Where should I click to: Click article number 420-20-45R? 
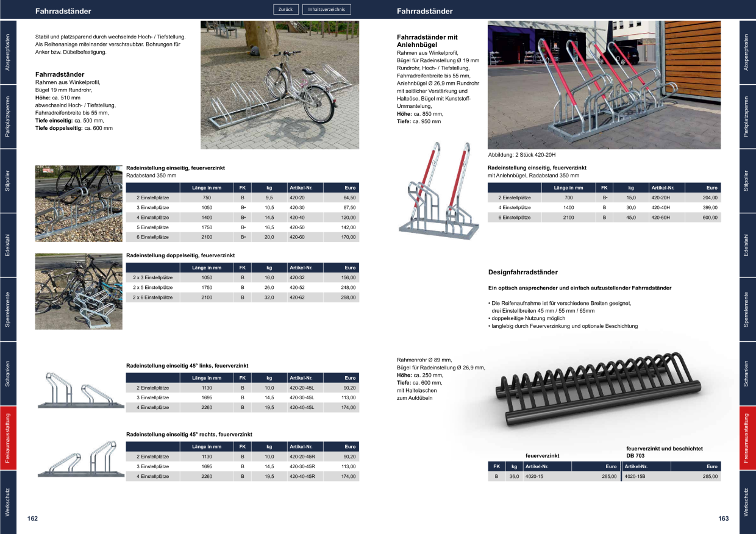[302, 457]
